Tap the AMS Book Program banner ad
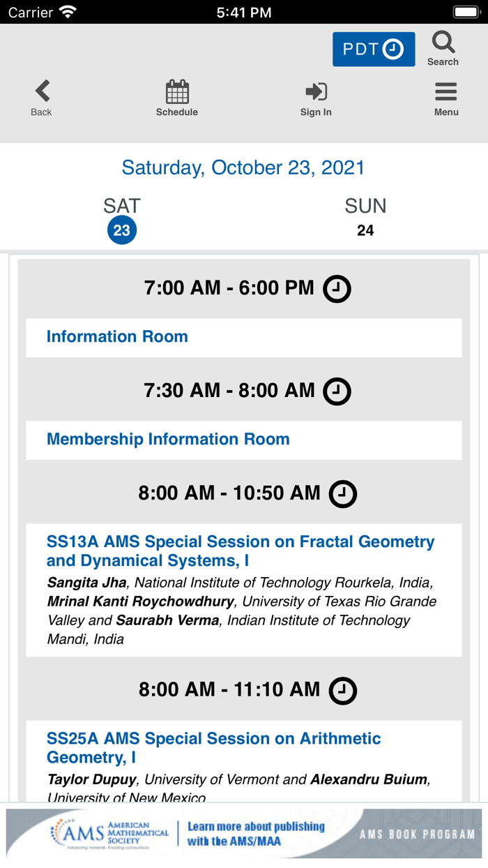Viewport: 488px width, 868px height. (x=244, y=833)
